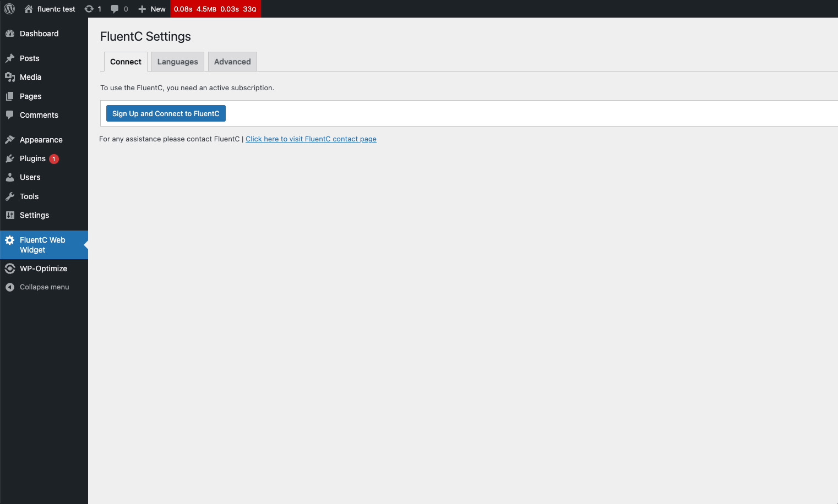838x504 pixels.
Task: Click the Collapse menu label
Action: [45, 287]
